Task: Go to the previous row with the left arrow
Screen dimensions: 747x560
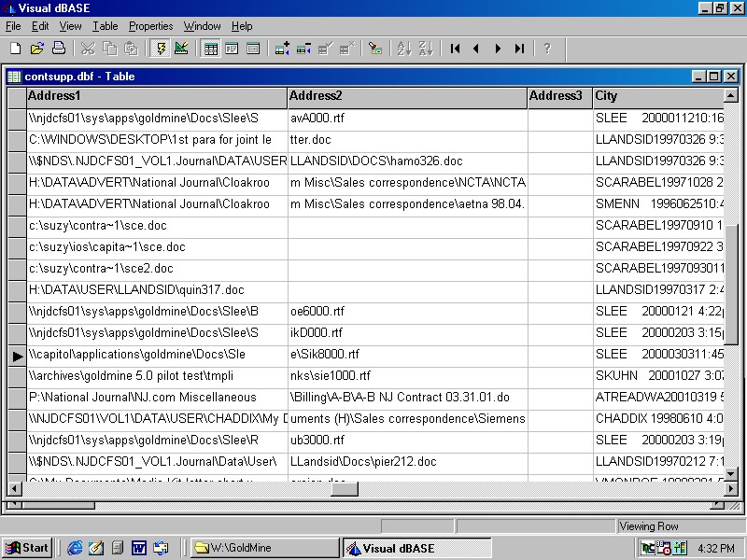Action: [x=476, y=49]
